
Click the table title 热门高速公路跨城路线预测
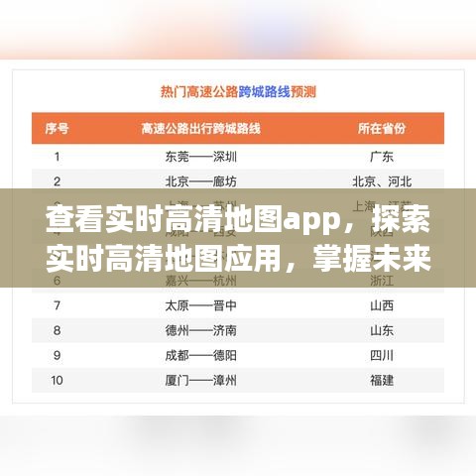tap(238, 92)
